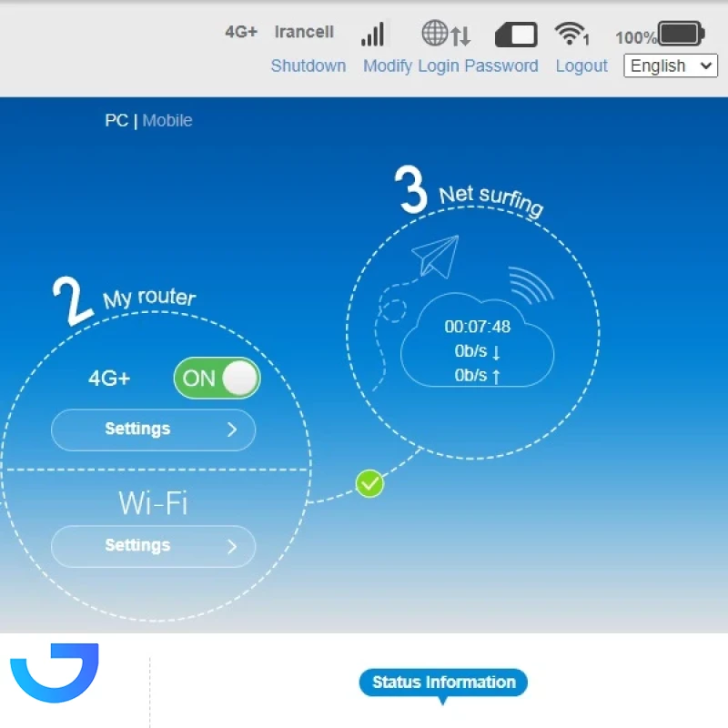This screenshot has height=728, width=728.
Task: Open Modify Login Password link
Action: coord(450,66)
